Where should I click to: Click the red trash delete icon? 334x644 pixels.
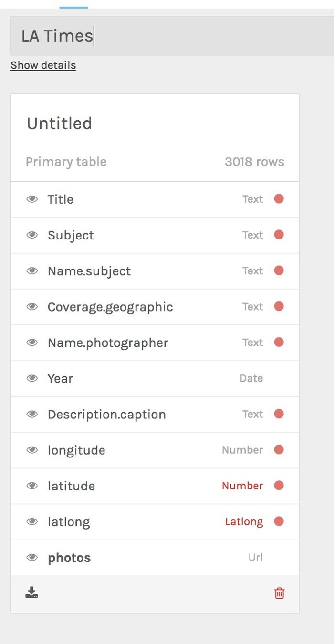(279, 593)
